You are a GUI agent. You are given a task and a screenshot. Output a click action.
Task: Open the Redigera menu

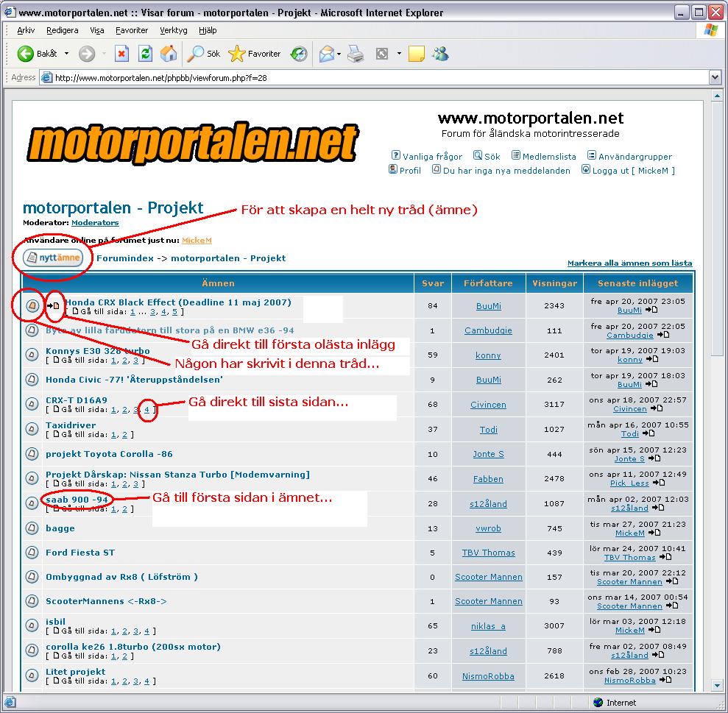[x=63, y=31]
